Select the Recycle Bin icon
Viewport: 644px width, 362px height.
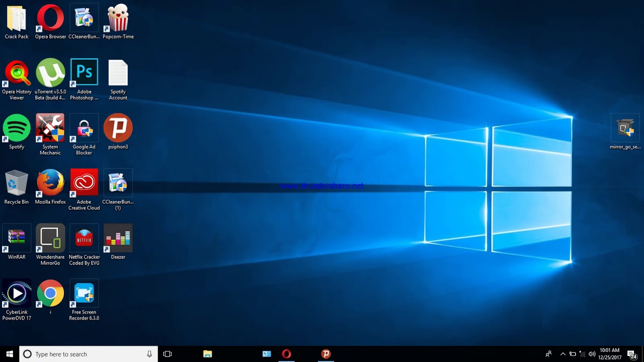pyautogui.click(x=17, y=188)
